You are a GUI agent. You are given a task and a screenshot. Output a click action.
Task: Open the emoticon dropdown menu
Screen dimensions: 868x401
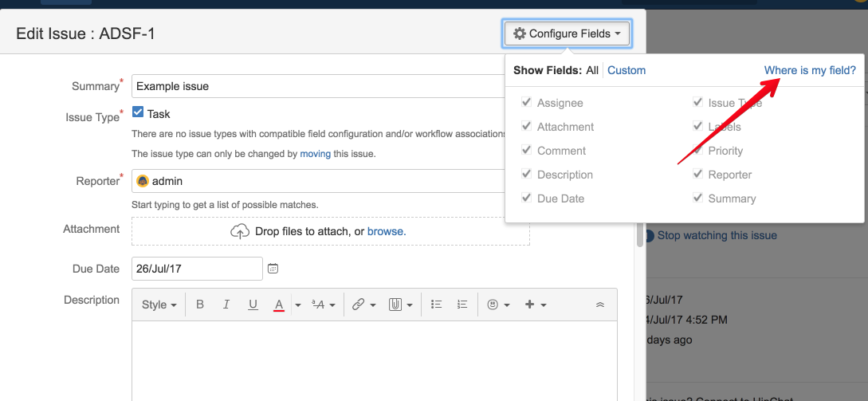[x=497, y=305]
